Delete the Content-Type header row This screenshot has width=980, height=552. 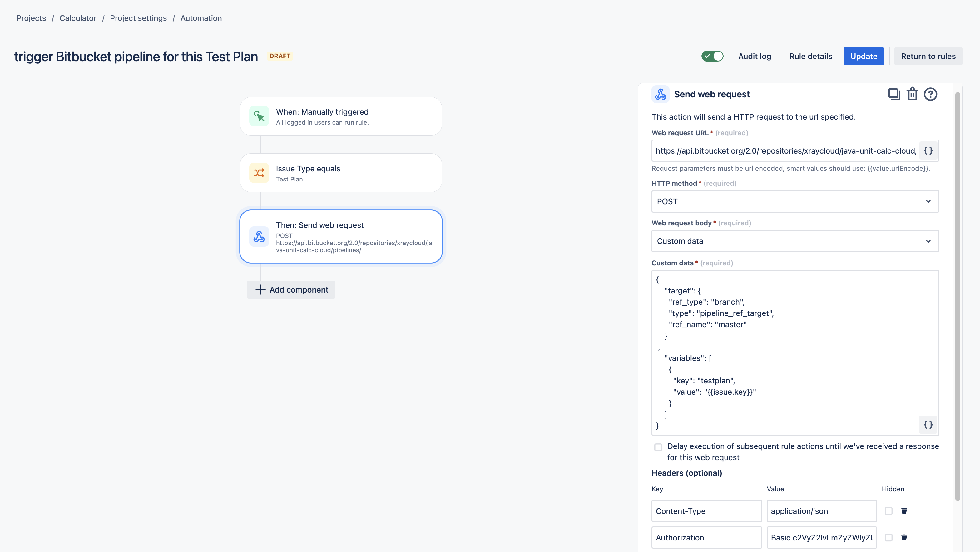(904, 511)
